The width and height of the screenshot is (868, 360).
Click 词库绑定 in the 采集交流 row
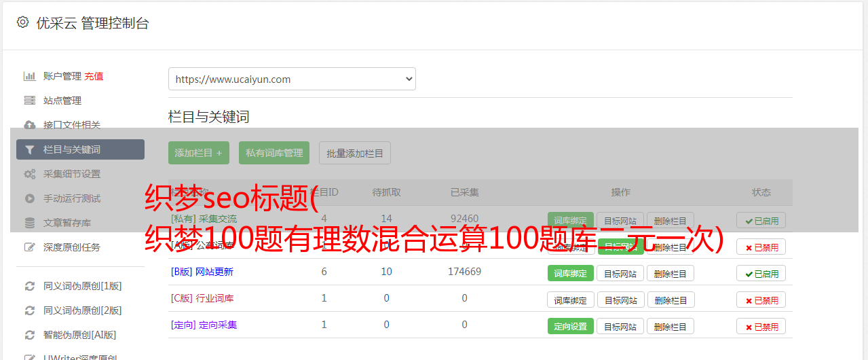pos(571,221)
